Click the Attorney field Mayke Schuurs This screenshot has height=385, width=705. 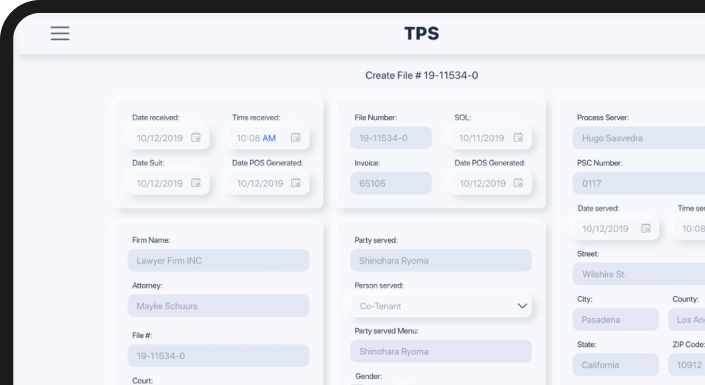(219, 306)
